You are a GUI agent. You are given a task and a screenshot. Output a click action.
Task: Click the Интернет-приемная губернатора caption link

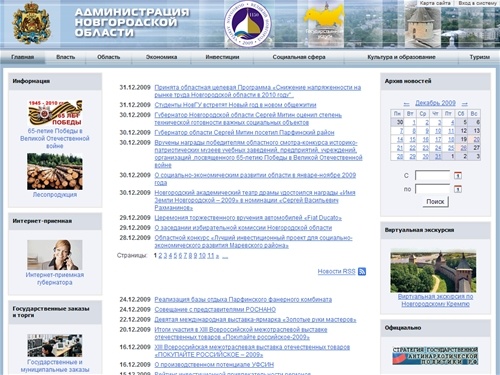tap(55, 279)
